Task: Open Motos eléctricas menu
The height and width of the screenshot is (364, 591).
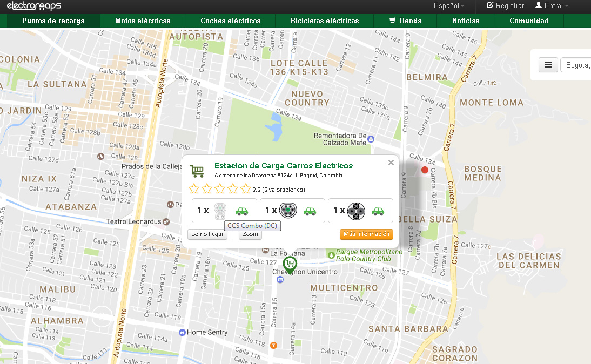Action: [x=143, y=21]
